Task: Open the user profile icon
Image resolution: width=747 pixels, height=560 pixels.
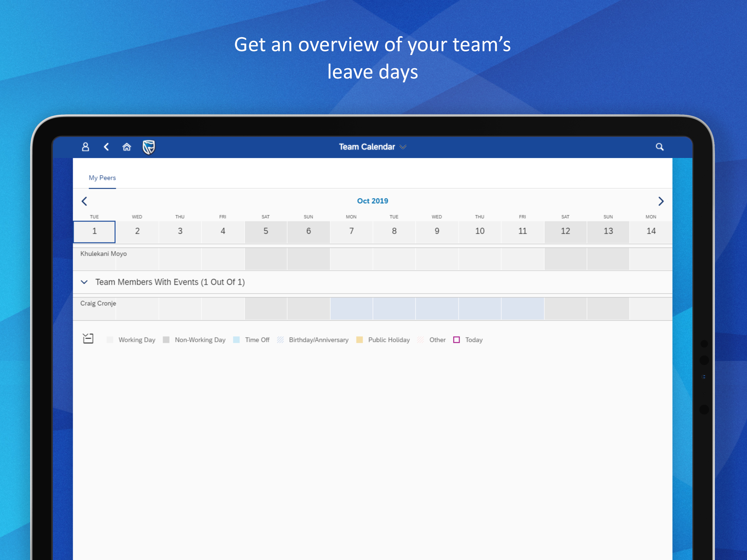Action: pyautogui.click(x=85, y=147)
